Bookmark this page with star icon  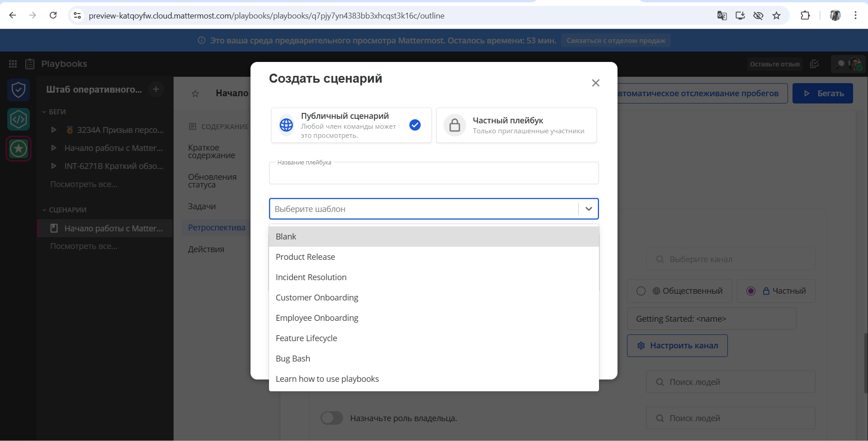click(x=776, y=16)
